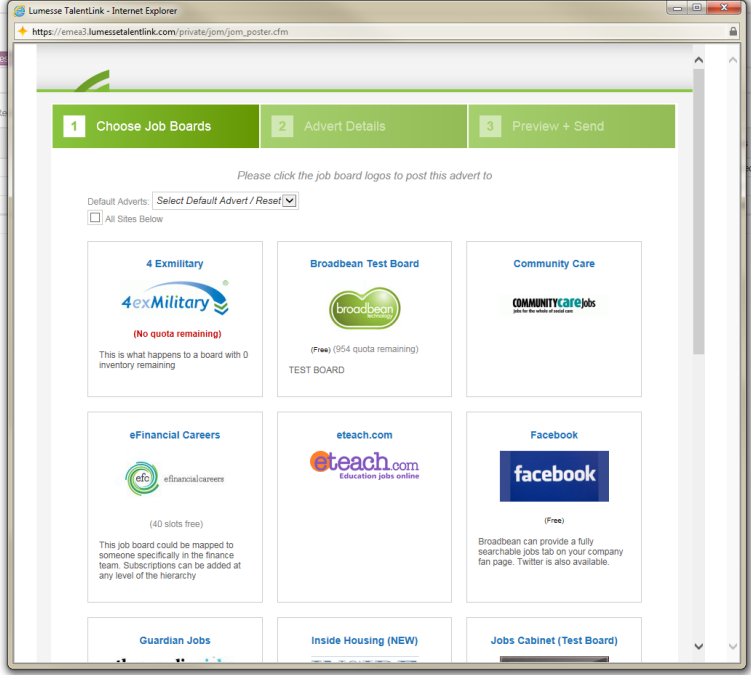Minimize the Internet Explorer window
The height and width of the screenshot is (675, 751).
[677, 8]
